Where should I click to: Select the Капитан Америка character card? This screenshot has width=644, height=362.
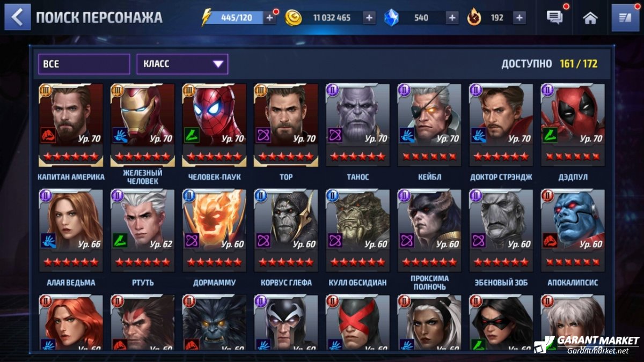pos(71,125)
